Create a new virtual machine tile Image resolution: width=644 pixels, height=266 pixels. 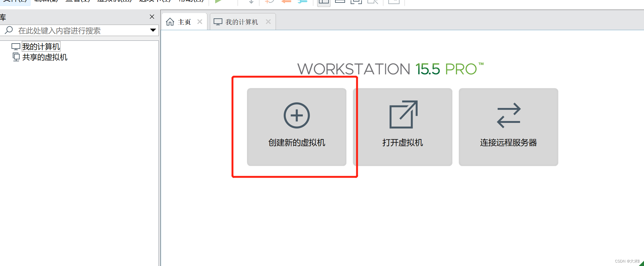(296, 127)
